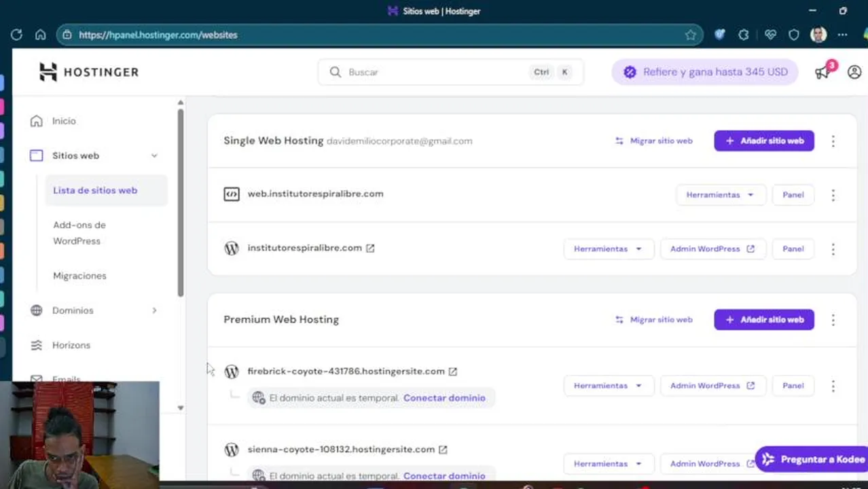The width and height of the screenshot is (868, 489).
Task: Open Herramientas dropdown for sienna-coyote site
Action: point(609,464)
